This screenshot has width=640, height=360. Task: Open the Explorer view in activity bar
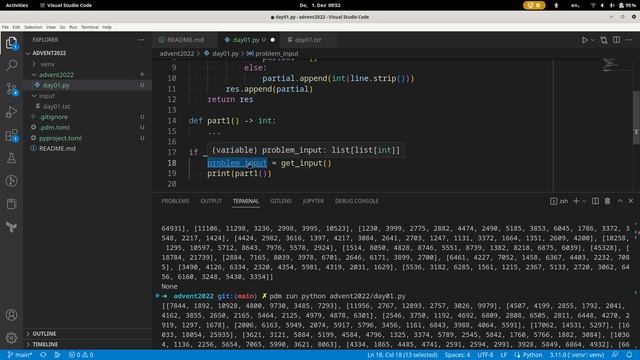(11, 43)
